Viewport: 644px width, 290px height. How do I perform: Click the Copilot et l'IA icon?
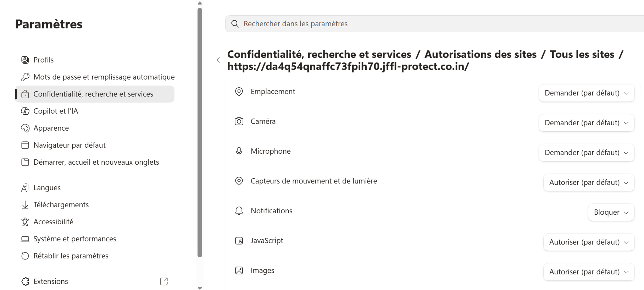[x=25, y=111]
